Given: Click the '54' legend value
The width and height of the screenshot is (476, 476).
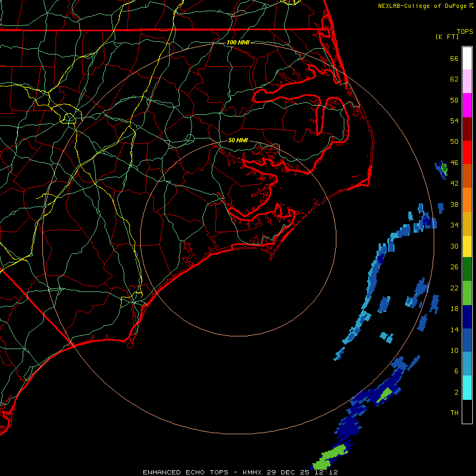Looking at the screenshot, I should tap(454, 121).
